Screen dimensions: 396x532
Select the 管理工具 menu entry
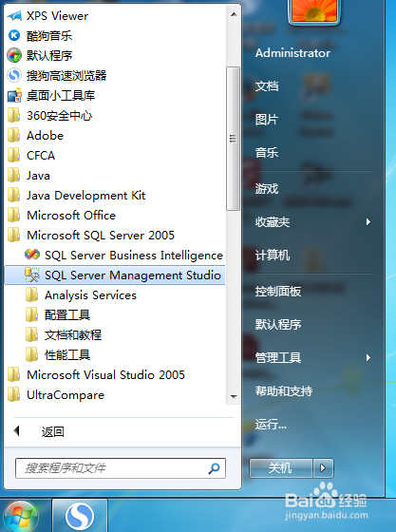[278, 357]
